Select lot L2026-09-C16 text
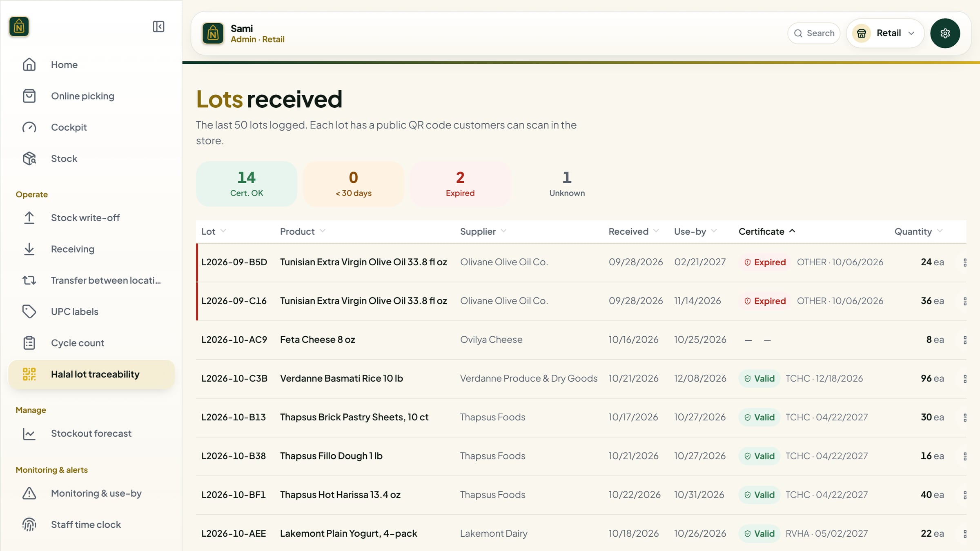 [234, 301]
